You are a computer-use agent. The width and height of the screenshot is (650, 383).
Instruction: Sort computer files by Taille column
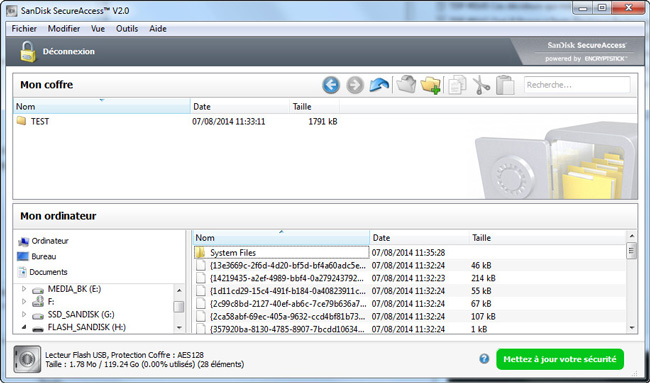tap(481, 238)
